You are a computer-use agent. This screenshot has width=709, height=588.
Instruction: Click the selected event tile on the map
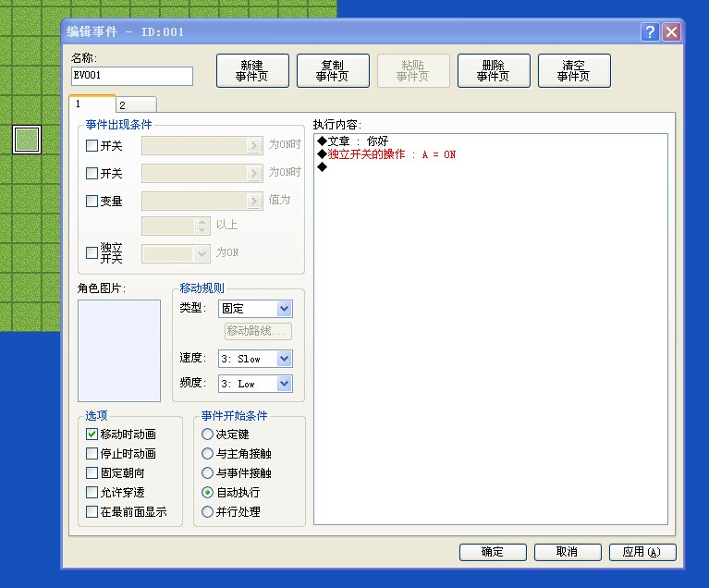[x=27, y=140]
